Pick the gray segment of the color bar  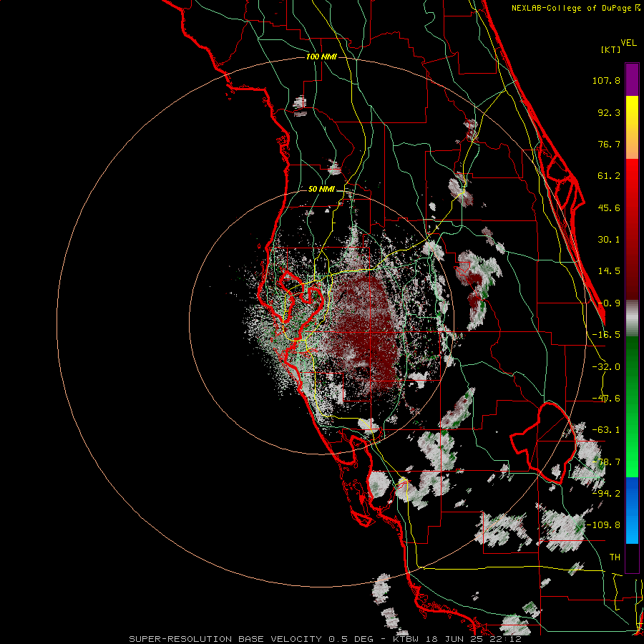point(632,318)
